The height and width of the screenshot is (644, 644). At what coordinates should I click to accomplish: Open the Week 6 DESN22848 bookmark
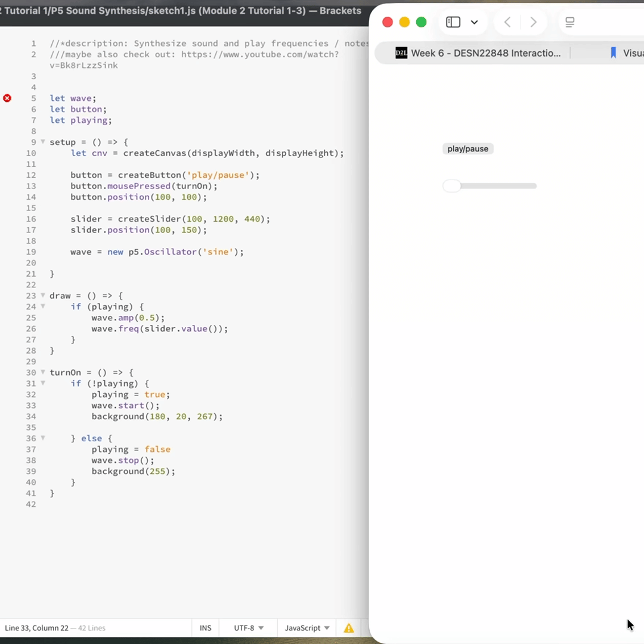coord(485,53)
